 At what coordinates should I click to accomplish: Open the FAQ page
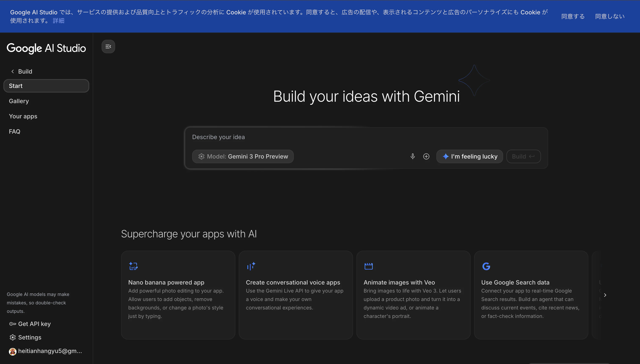pyautogui.click(x=15, y=132)
